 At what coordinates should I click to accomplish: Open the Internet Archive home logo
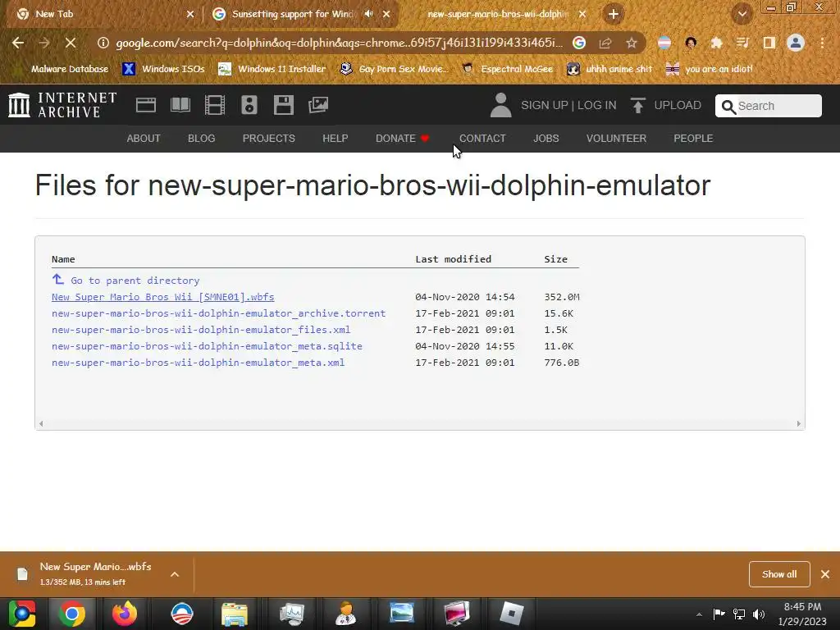[62, 105]
